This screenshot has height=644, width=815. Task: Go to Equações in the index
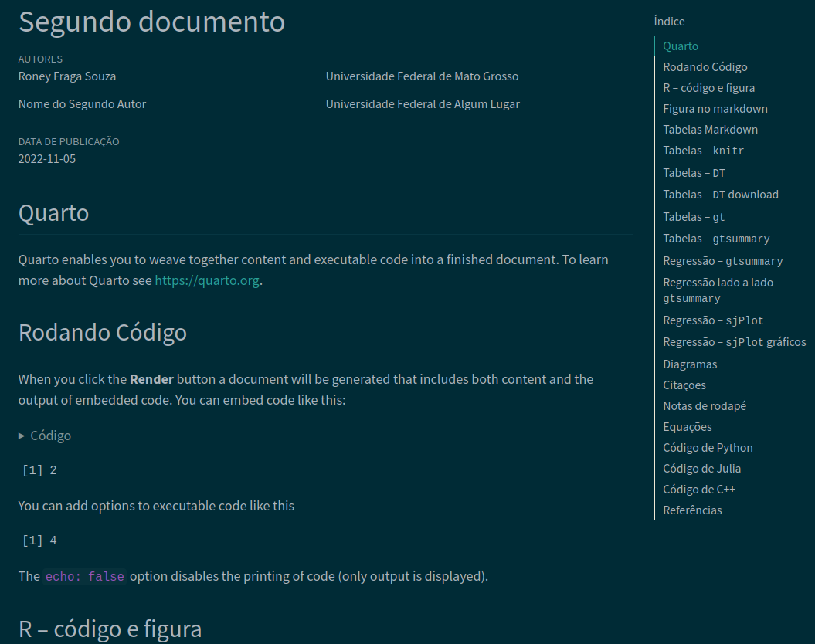click(687, 427)
